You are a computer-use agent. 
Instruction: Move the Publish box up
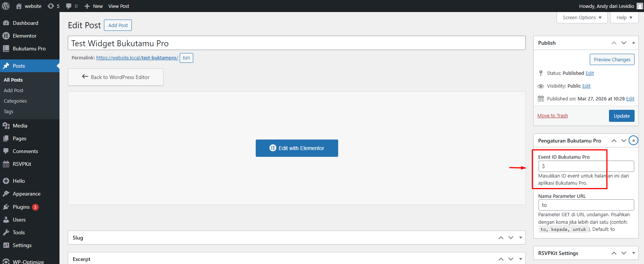coord(614,43)
